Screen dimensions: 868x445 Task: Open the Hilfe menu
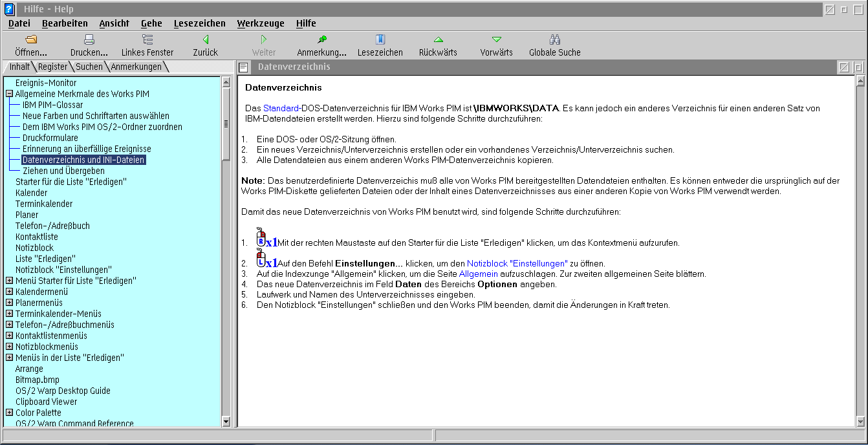coord(306,23)
